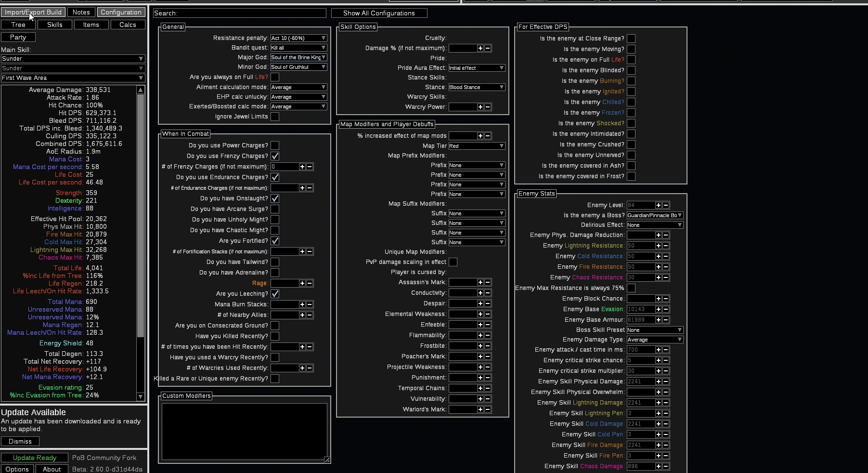Open Main Skill Sunder dropdown
The width and height of the screenshot is (868, 473).
coord(73,59)
